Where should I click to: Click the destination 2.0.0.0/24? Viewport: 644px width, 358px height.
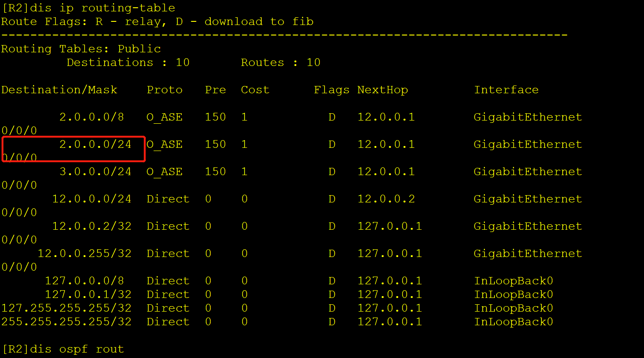point(95,144)
